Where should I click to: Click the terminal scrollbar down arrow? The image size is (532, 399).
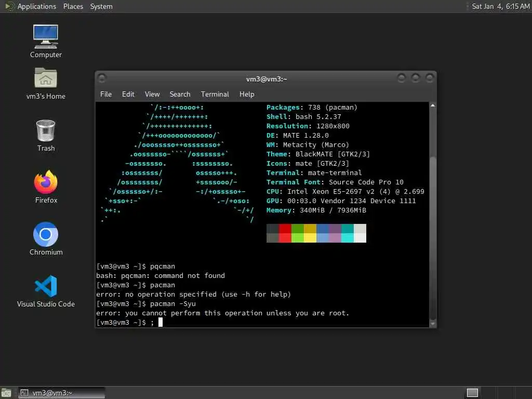(433, 324)
